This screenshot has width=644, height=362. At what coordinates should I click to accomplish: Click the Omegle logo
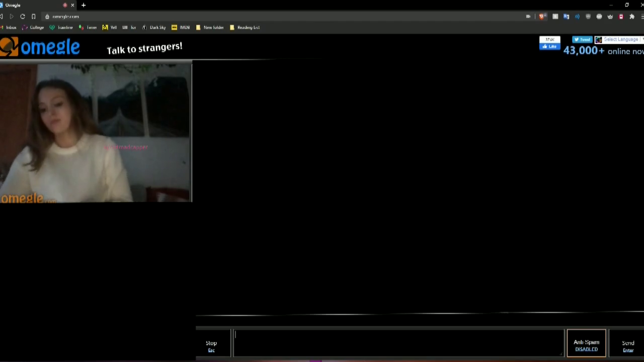39,46
